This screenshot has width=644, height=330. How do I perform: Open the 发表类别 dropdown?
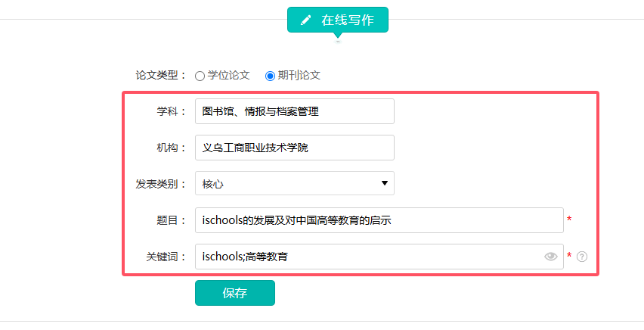295,183
